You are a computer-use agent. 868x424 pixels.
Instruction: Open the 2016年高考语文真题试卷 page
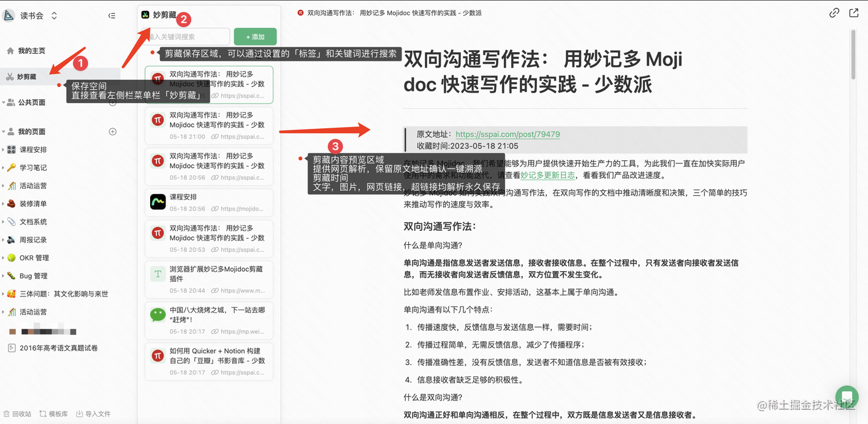tap(60, 348)
